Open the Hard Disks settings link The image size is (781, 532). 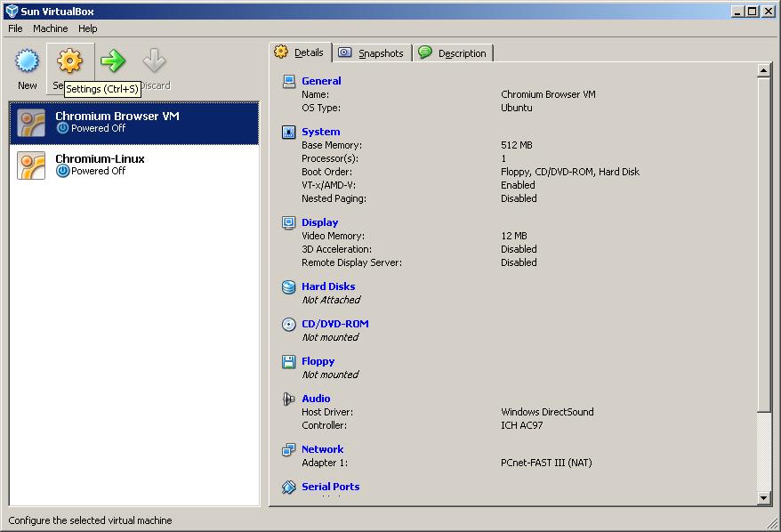pos(328,286)
